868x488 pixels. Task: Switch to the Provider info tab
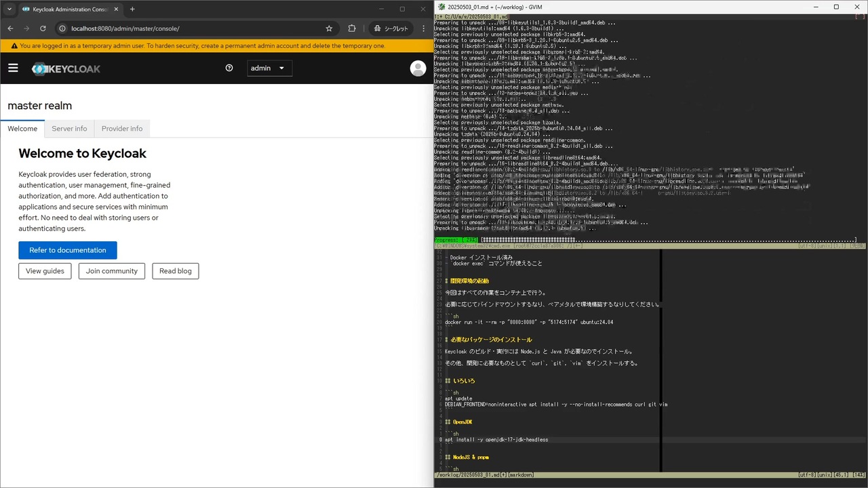pyautogui.click(x=121, y=129)
